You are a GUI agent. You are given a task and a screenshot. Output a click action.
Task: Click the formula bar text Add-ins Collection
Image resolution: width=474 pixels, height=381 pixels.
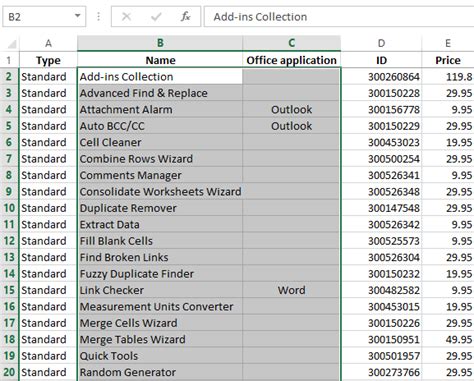(x=260, y=17)
